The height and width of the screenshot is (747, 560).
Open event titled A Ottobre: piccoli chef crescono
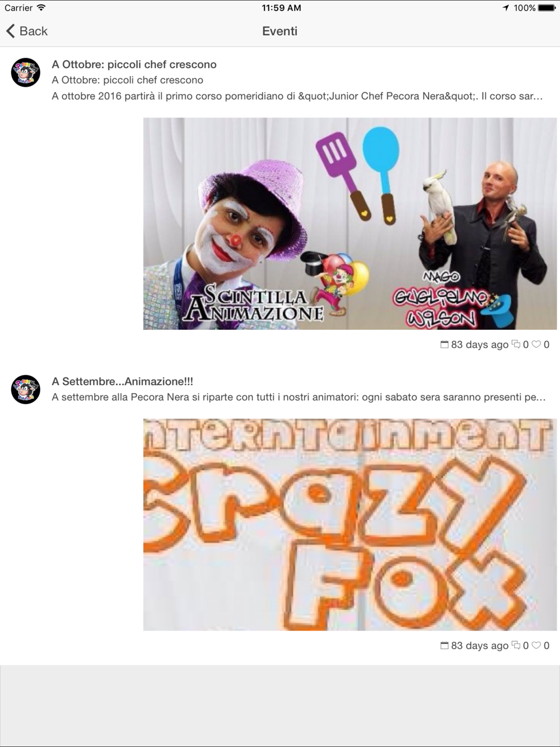tap(134, 64)
